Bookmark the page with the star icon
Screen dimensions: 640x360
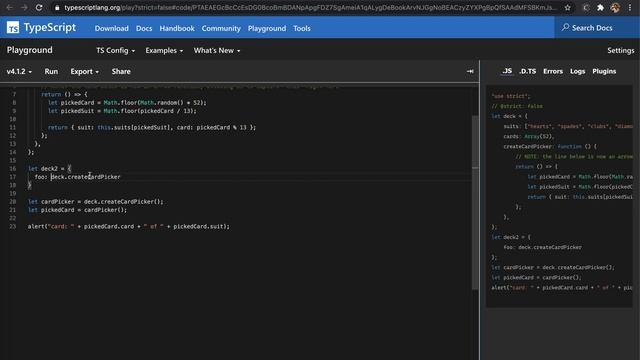[x=567, y=7]
